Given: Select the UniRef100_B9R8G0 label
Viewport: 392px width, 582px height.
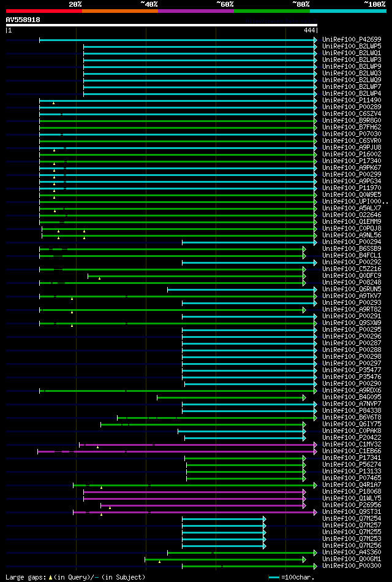Looking at the screenshot, I should tap(352, 121).
